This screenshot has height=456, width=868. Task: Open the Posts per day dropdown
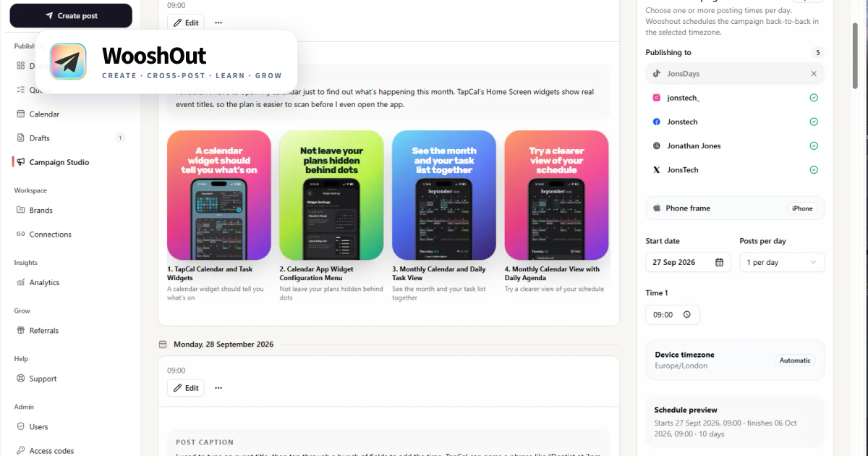coord(782,262)
